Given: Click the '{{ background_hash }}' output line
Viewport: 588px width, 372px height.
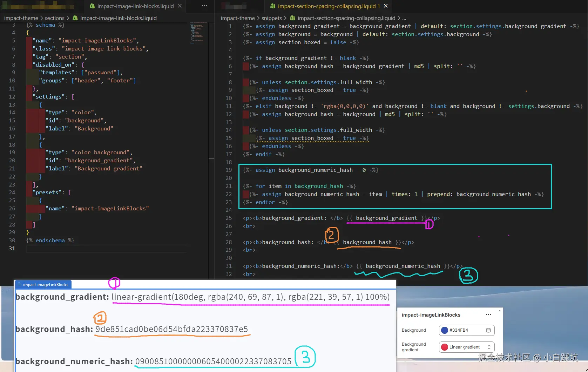Looking at the screenshot, I should point(329,242).
